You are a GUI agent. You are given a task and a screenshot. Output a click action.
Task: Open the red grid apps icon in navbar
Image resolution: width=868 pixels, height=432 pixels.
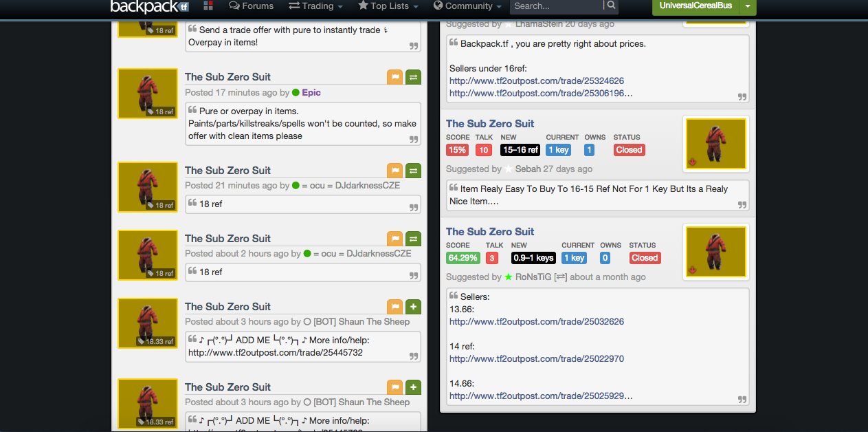pos(209,6)
